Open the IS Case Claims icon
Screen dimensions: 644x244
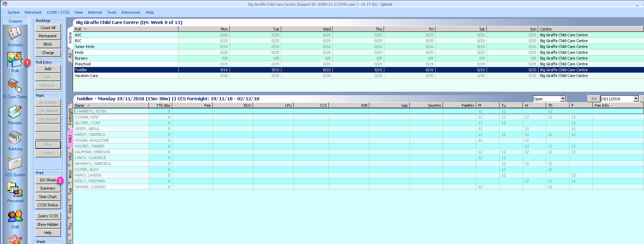(x=15, y=86)
